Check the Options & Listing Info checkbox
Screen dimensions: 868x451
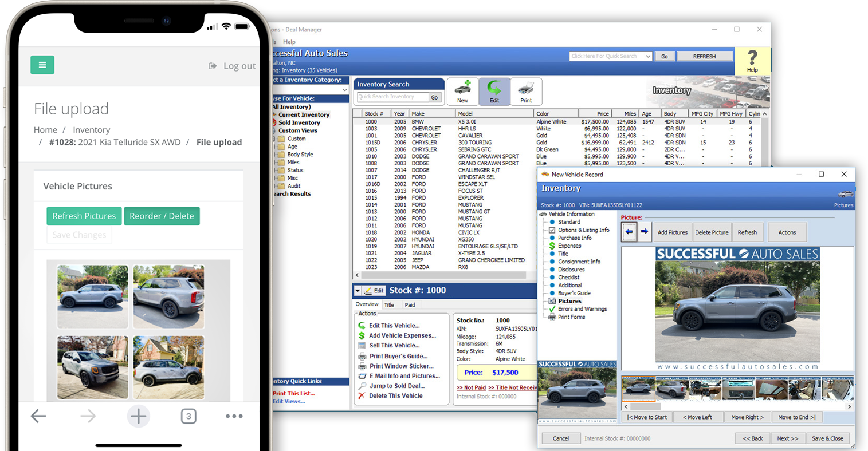pyautogui.click(x=551, y=230)
